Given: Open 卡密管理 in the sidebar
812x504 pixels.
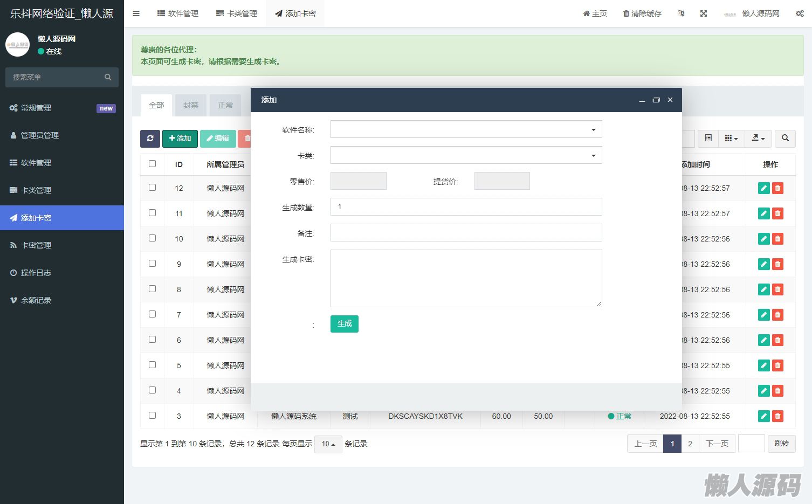Looking at the screenshot, I should pyautogui.click(x=36, y=245).
